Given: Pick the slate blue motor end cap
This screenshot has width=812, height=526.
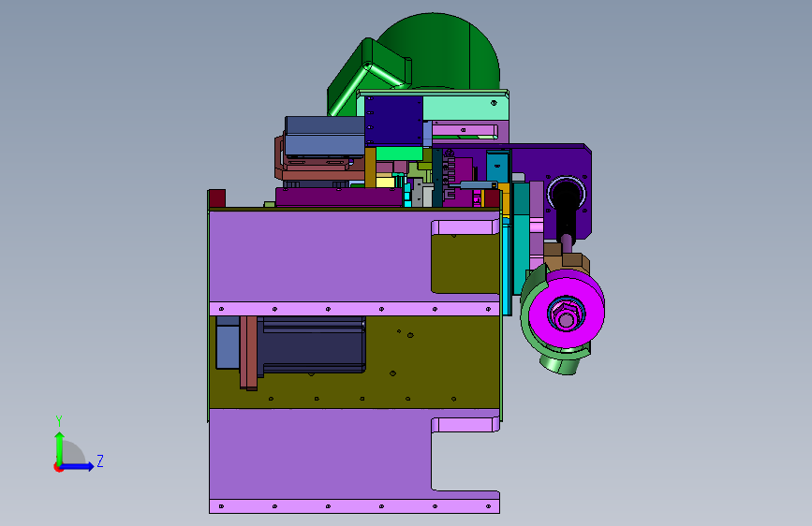Looking at the screenshot, I should pyautogui.click(x=228, y=343).
